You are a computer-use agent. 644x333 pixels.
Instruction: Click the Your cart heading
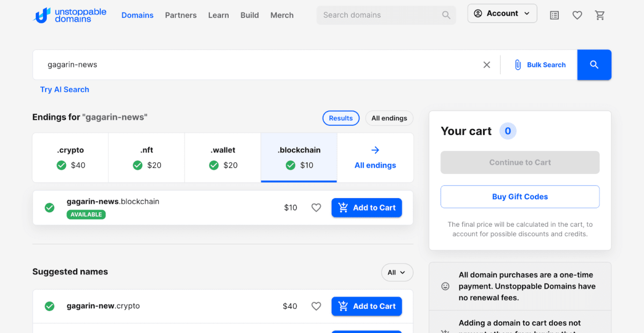point(466,131)
